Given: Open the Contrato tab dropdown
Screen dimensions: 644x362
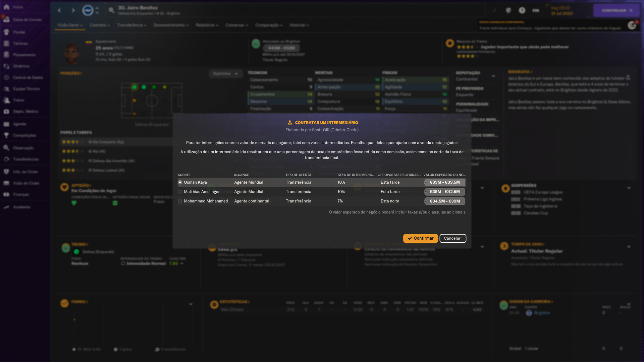Looking at the screenshot, I should pos(100,25).
